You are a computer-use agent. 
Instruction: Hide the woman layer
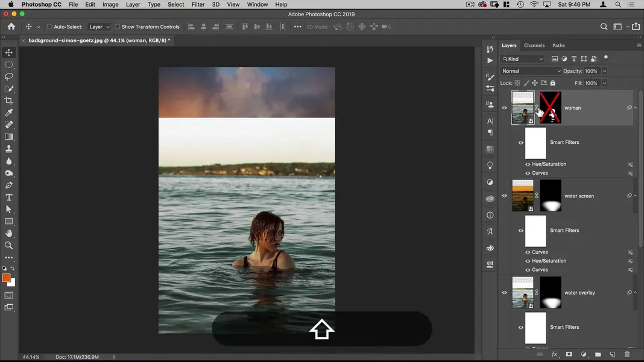tap(504, 108)
